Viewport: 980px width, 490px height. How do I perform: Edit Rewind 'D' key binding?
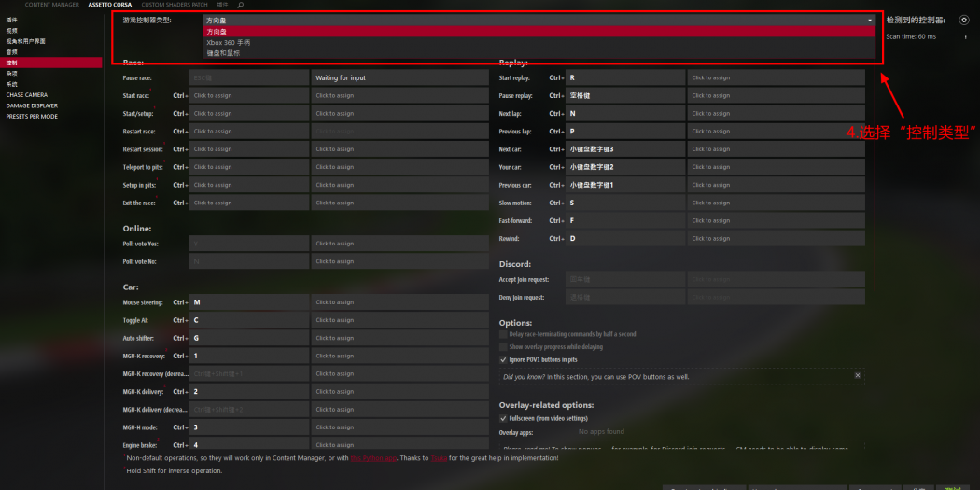[x=625, y=238]
